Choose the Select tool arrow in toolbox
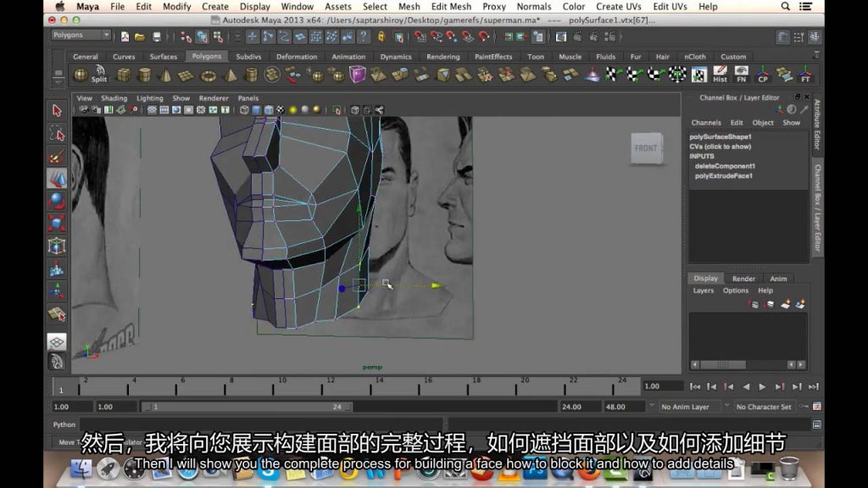This screenshot has width=868, height=488. pos(57,111)
